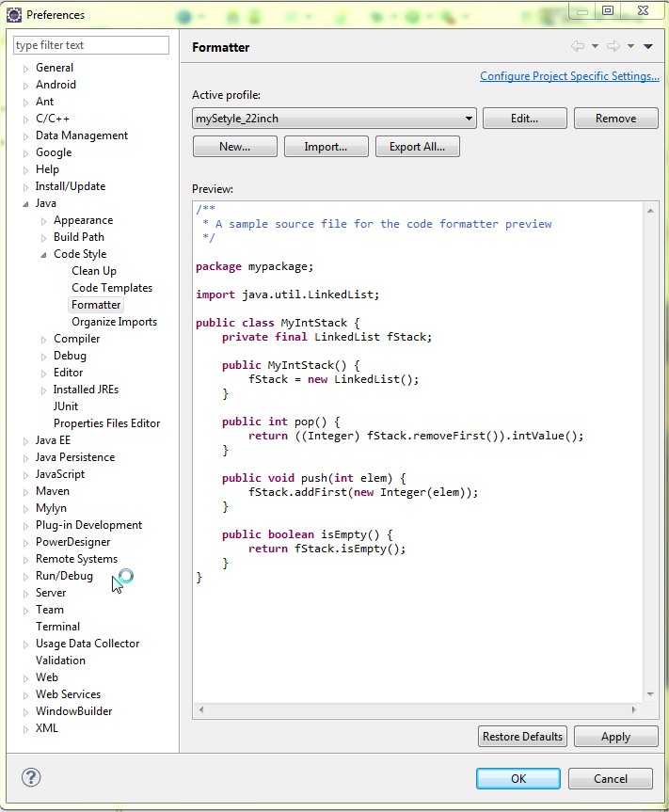The width and height of the screenshot is (669, 812).
Task: Select the Server tree item
Action: [51, 593]
